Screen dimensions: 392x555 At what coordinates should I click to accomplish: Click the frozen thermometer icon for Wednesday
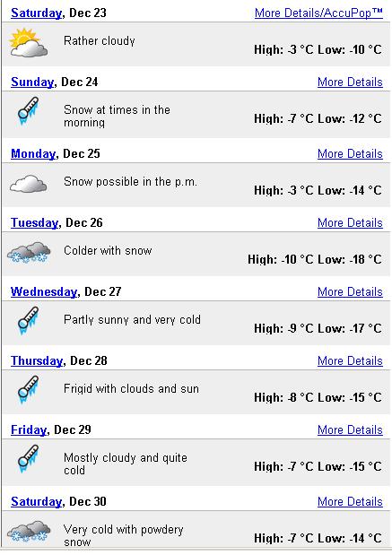pos(29,321)
